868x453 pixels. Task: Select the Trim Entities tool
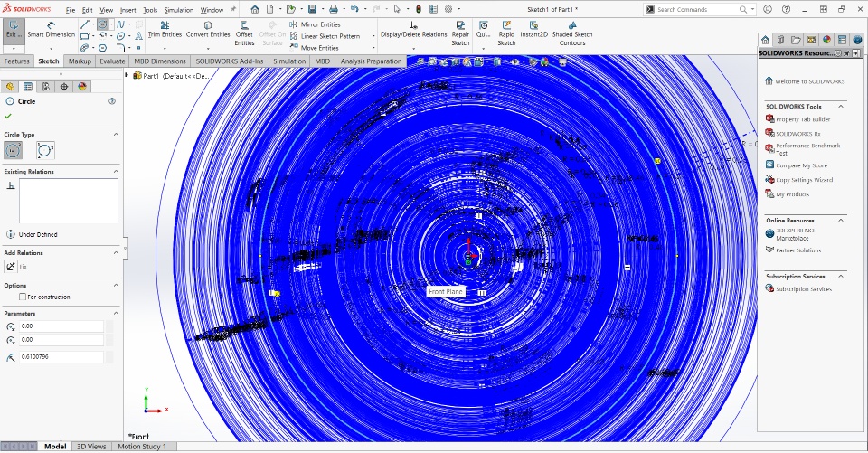click(165, 29)
